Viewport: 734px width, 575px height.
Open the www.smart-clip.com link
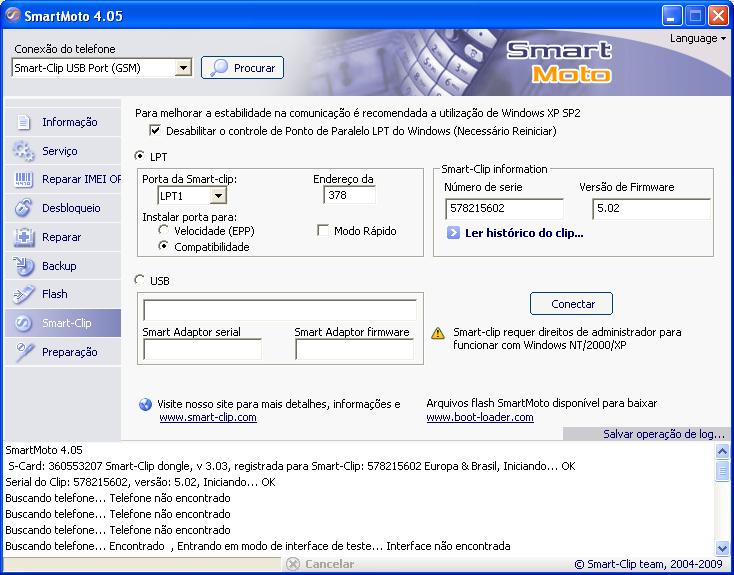pos(208,417)
